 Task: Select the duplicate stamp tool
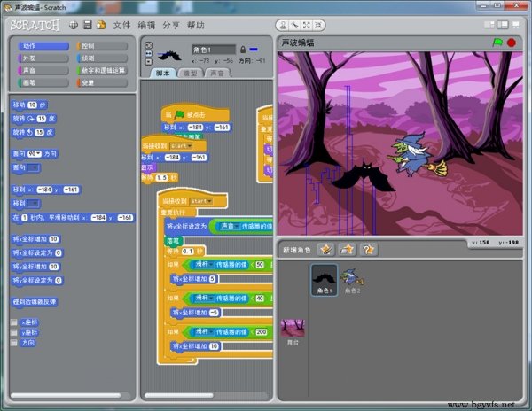click(283, 25)
